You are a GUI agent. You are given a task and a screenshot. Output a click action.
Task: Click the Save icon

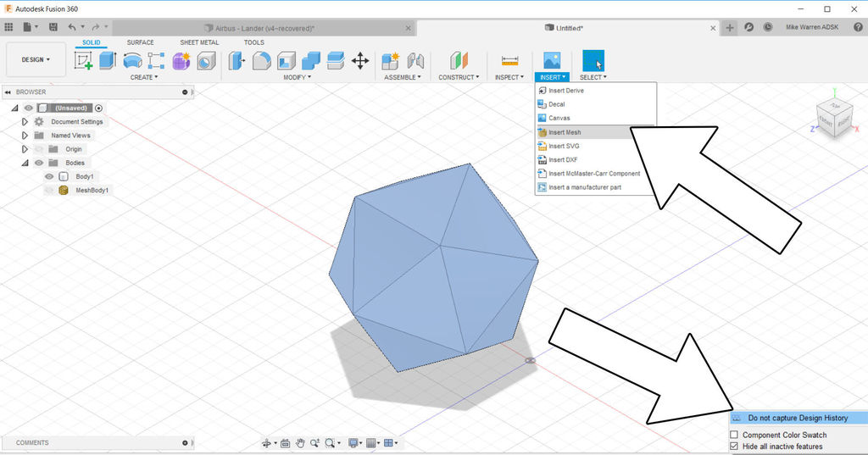click(x=53, y=26)
